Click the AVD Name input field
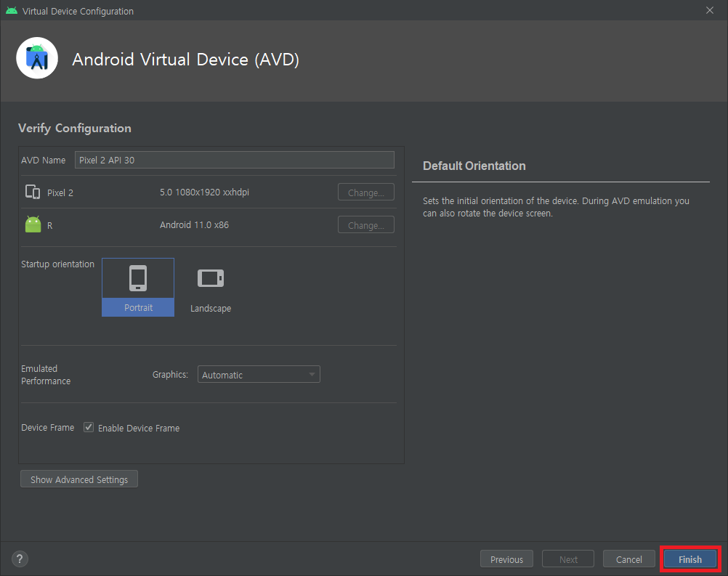This screenshot has width=728, height=576. [x=235, y=160]
